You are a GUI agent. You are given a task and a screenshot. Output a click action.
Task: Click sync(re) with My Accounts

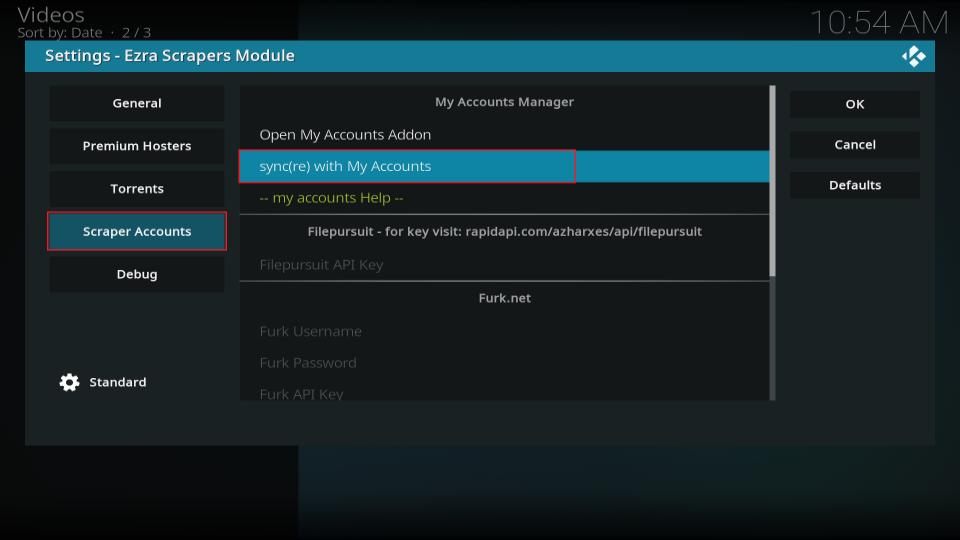point(504,167)
